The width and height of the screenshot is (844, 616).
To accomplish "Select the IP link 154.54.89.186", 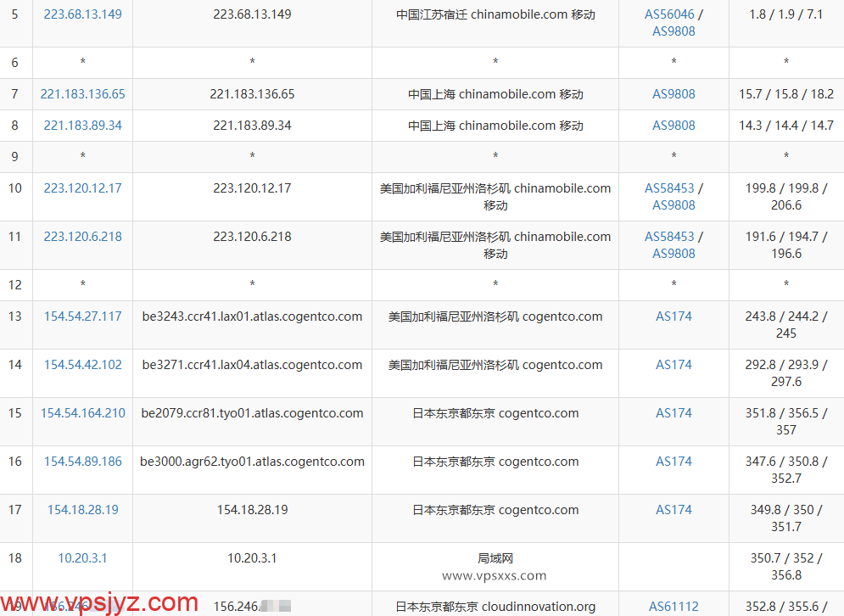I will coord(82,461).
